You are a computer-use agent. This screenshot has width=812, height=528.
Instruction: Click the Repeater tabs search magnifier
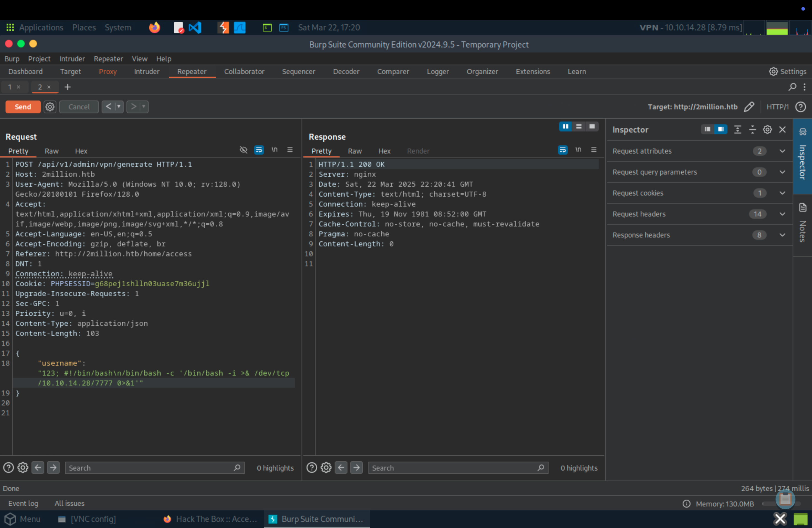coord(792,87)
